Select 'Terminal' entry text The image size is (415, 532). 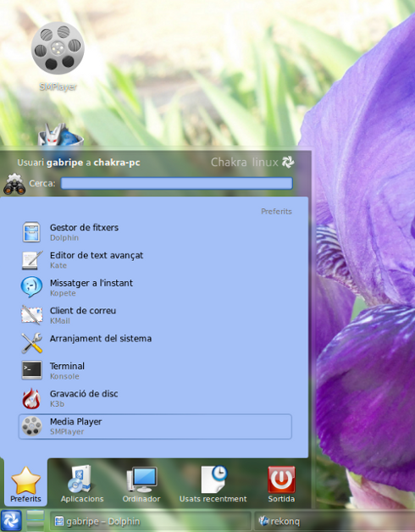tap(67, 366)
